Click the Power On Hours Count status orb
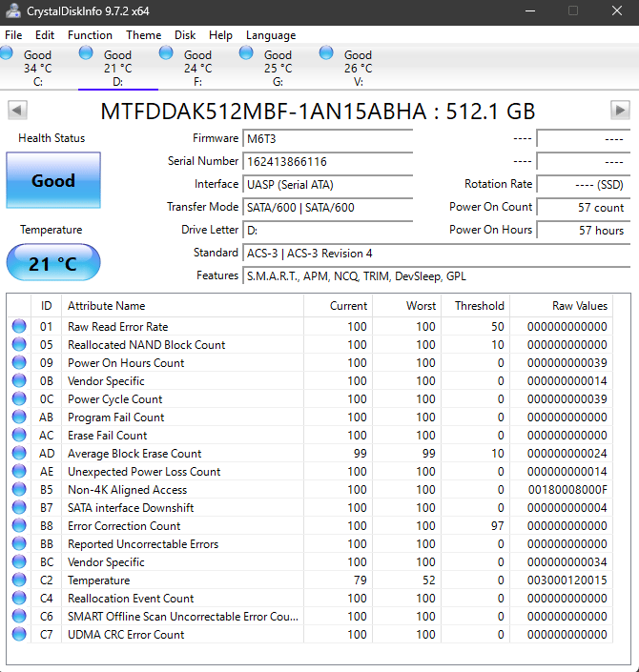The width and height of the screenshot is (639, 672). click(19, 362)
